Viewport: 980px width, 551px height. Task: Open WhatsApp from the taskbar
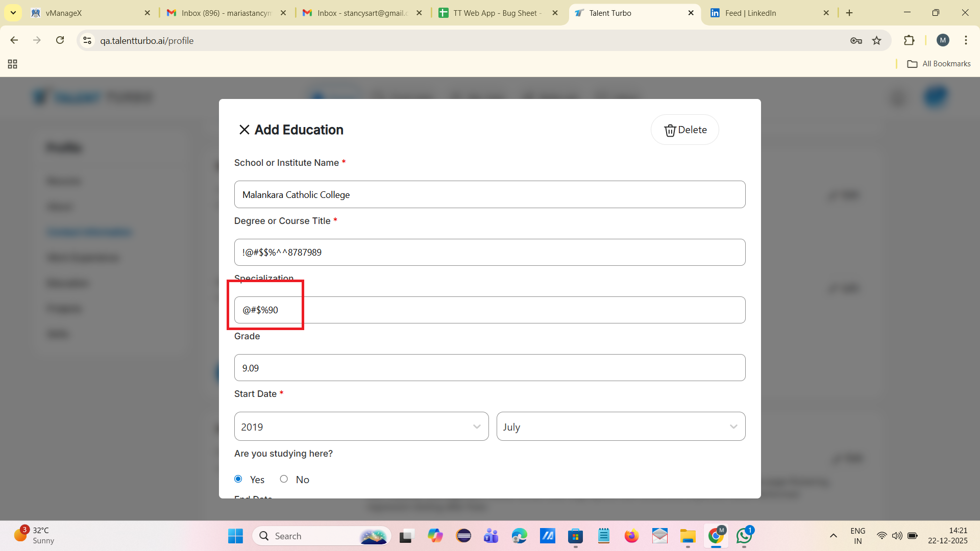tap(744, 536)
